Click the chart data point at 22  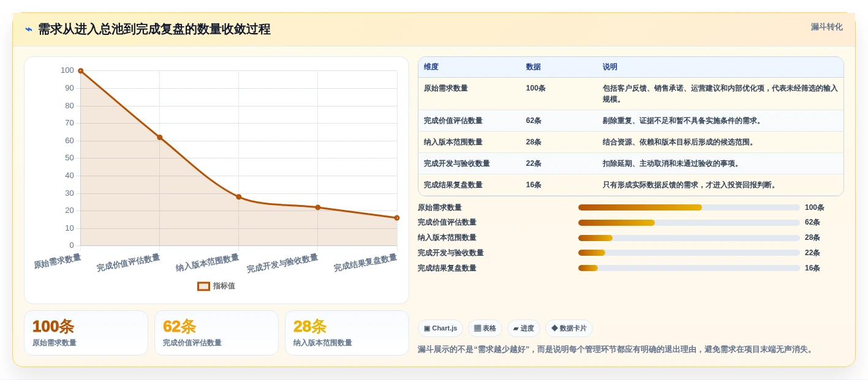pyautogui.click(x=318, y=207)
